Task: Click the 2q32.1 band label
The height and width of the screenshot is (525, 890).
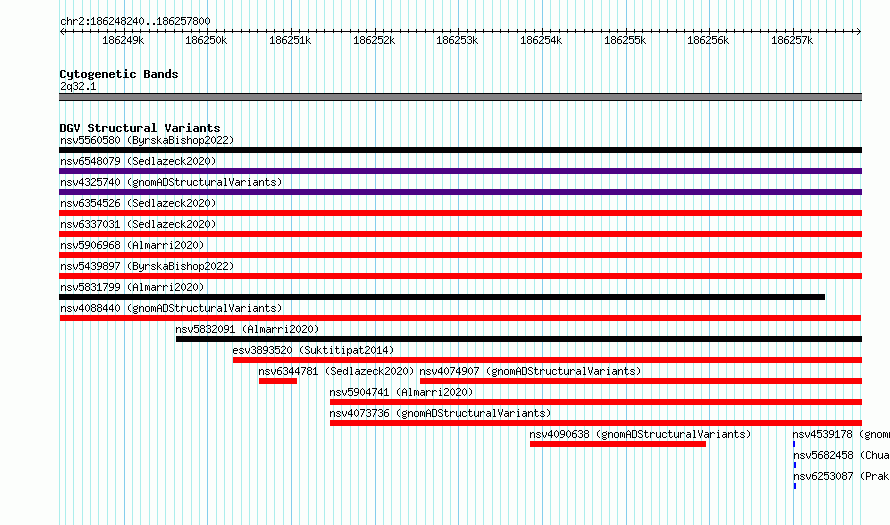Action: tap(78, 86)
